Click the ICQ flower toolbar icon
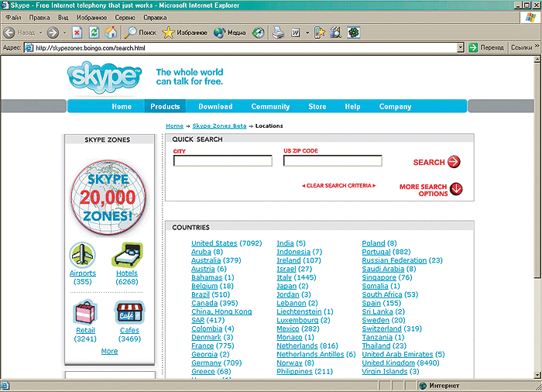This screenshot has height=392, width=542. (354, 33)
